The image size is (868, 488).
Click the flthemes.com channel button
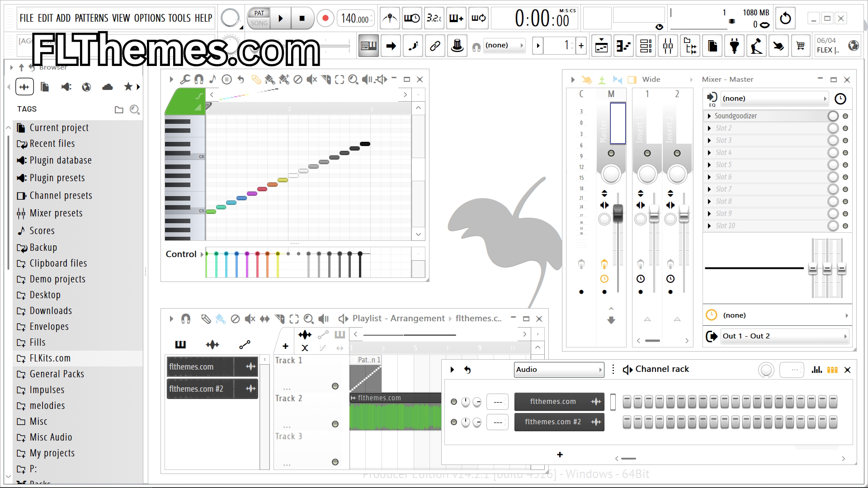559,402
